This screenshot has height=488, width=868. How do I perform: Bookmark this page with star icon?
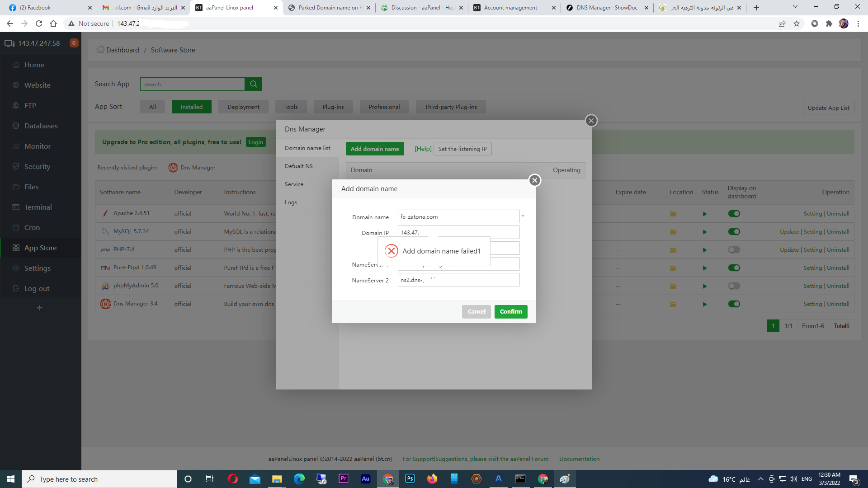[796, 23]
